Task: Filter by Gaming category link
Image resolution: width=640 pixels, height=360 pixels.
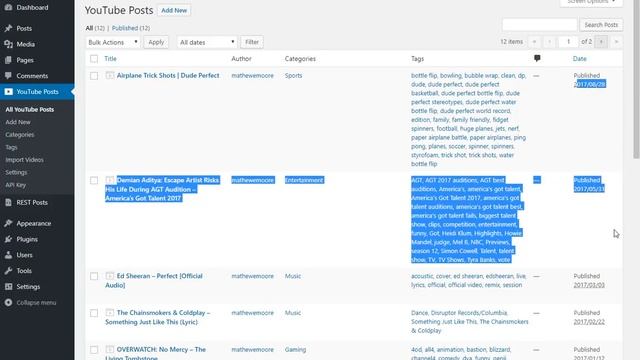Action: [x=296, y=350]
